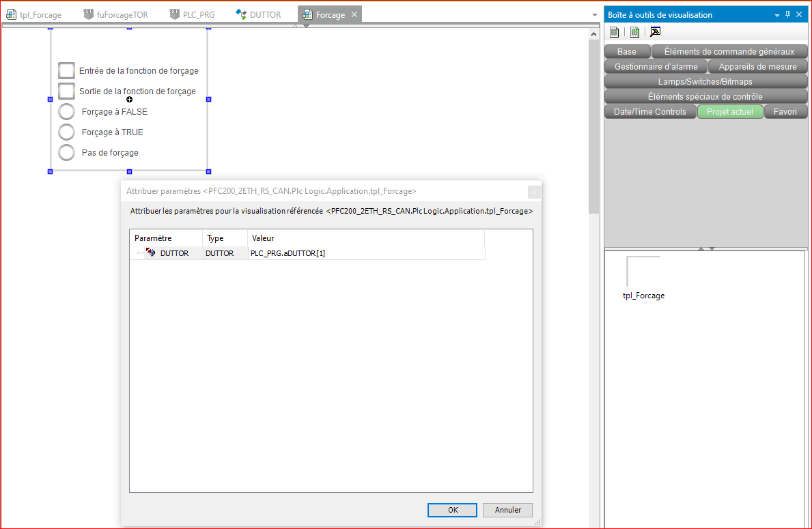This screenshot has width=812, height=529.
Task: Edit the PLC_PRG.aDUTTOR[1] value field
Action: tap(366, 253)
